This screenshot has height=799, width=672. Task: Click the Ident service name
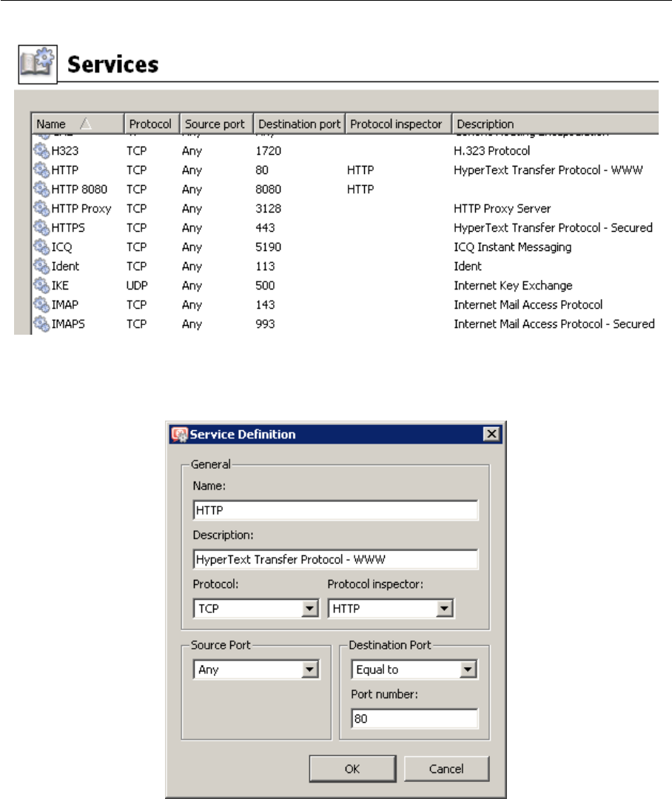click(x=65, y=267)
